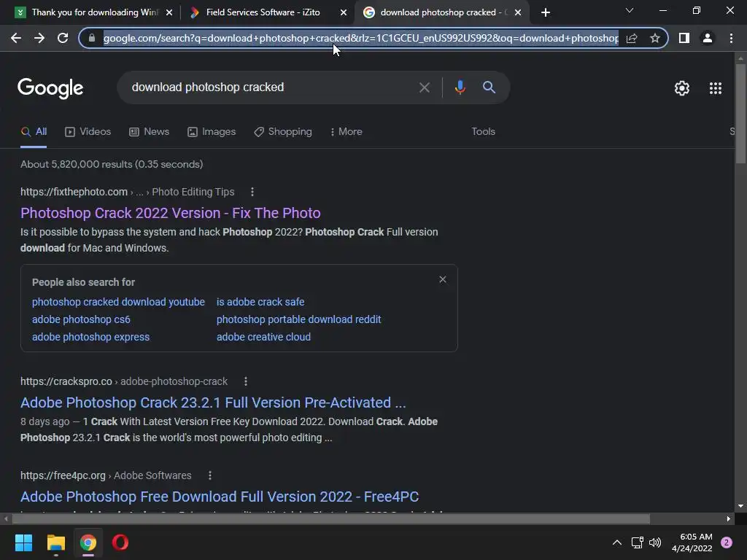
Task: Clear the Google search box text
Action: (424, 87)
